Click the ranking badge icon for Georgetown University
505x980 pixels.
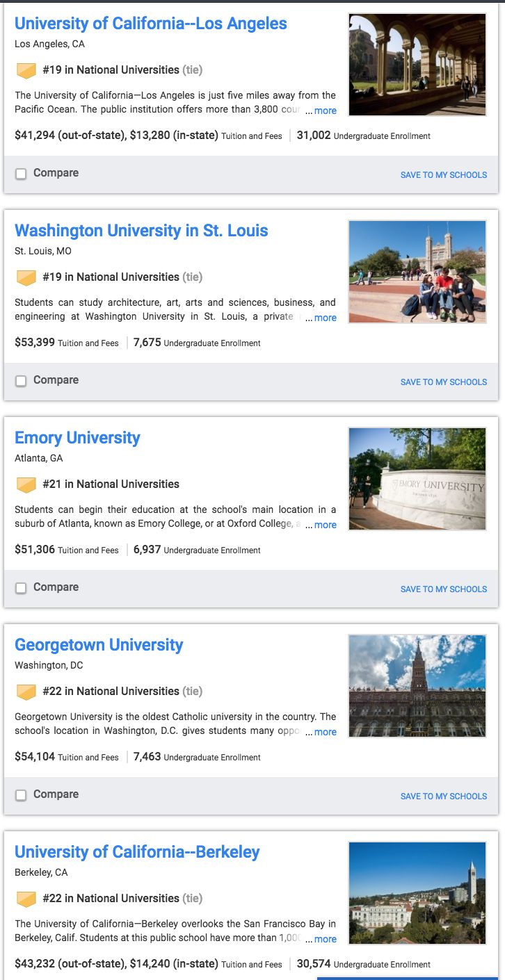pyautogui.click(x=26, y=692)
